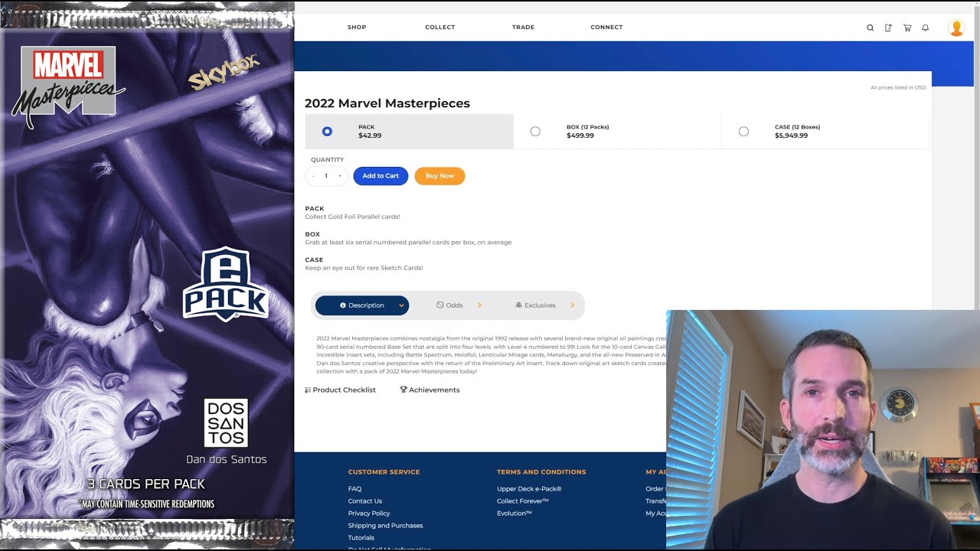Open the Upper Deck e-Pack® footer link

(x=529, y=489)
